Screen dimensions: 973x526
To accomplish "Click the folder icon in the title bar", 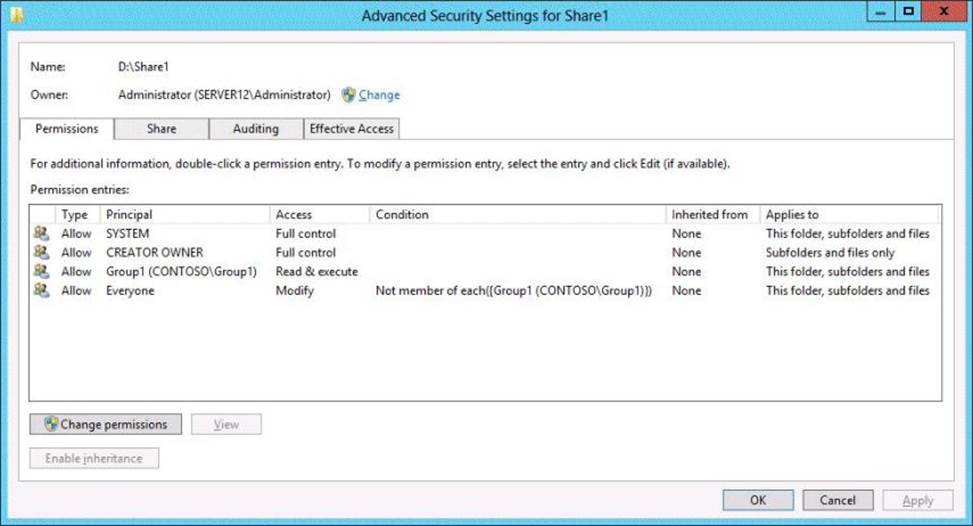I will point(17,15).
